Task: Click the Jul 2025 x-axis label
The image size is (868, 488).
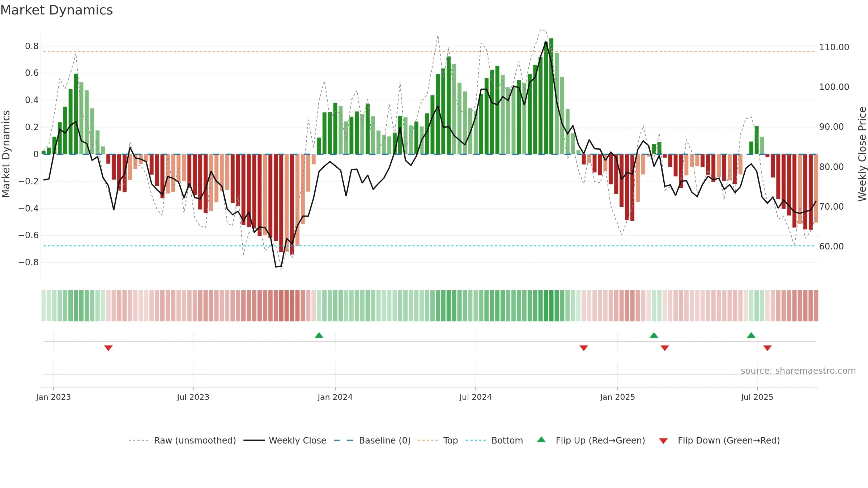Action: (x=757, y=397)
